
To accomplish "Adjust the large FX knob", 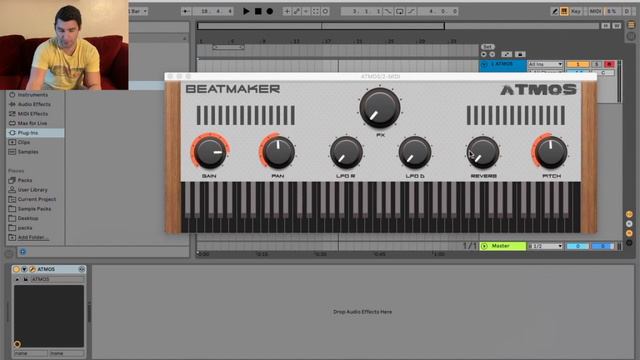I will pos(380,108).
